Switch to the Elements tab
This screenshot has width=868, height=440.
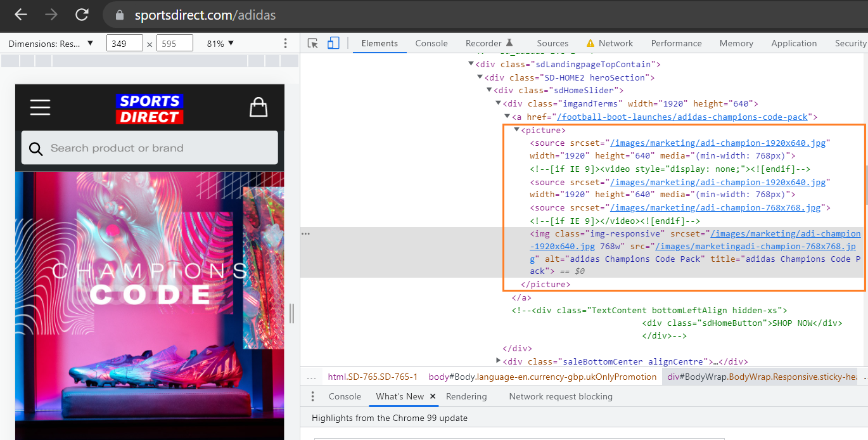click(x=380, y=43)
